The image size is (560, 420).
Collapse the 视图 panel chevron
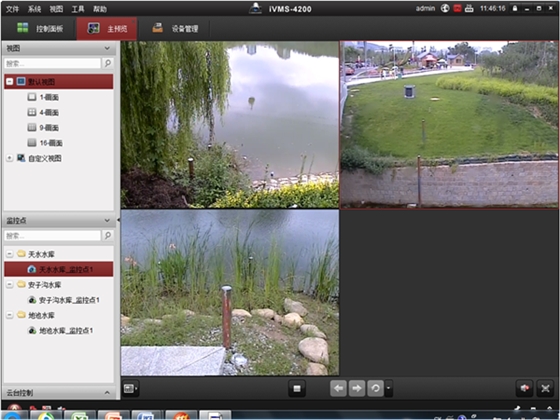(x=107, y=48)
